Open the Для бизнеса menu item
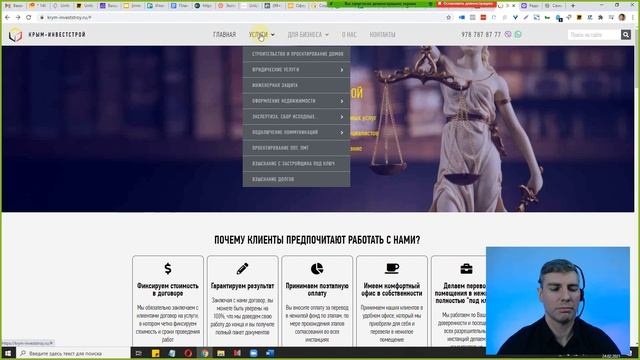The image size is (640, 360). click(x=304, y=35)
